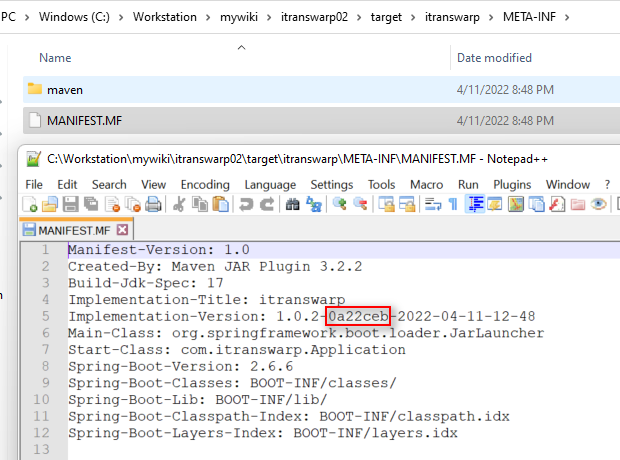Click the Save All toolbar icon
Viewport: 620px width, 460px height.
coord(91,204)
